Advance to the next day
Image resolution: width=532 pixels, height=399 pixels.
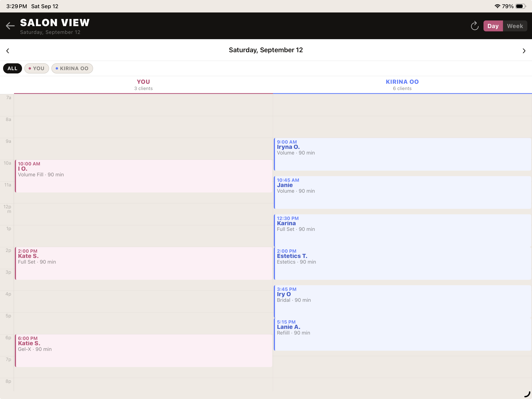pos(524,51)
